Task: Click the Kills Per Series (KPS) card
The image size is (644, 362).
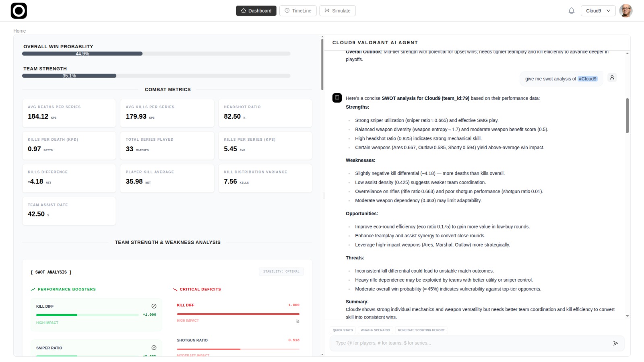Action: tap(265, 146)
